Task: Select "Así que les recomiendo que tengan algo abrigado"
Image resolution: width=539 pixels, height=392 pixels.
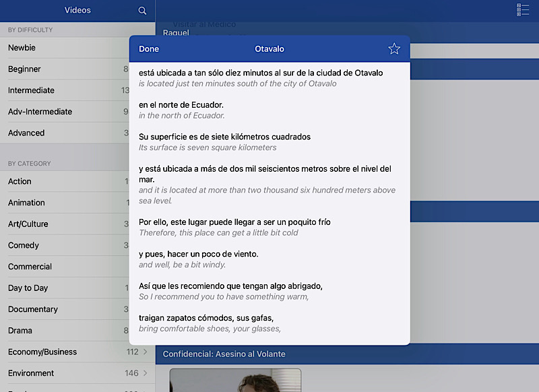Action: tap(230, 286)
